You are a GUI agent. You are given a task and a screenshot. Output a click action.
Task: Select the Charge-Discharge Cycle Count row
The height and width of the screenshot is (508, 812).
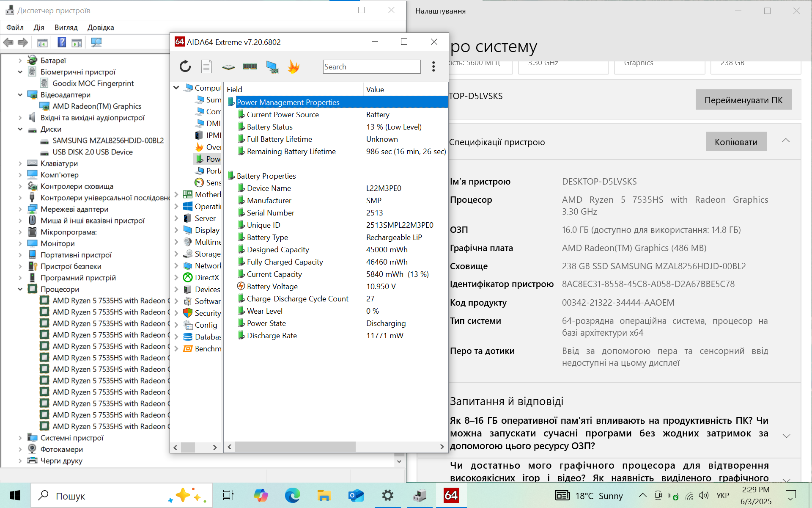337,298
